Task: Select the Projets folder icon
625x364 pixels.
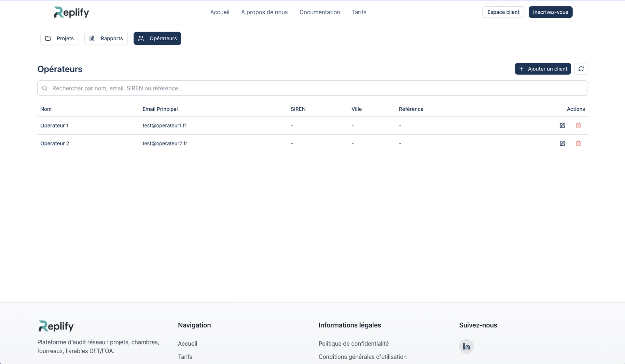Action: 48,38
